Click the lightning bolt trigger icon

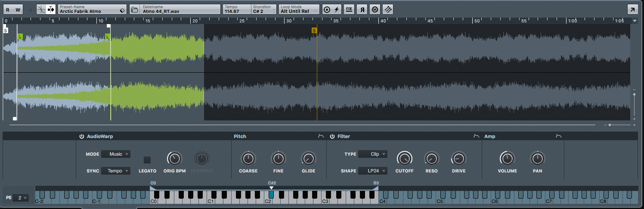tap(337, 9)
